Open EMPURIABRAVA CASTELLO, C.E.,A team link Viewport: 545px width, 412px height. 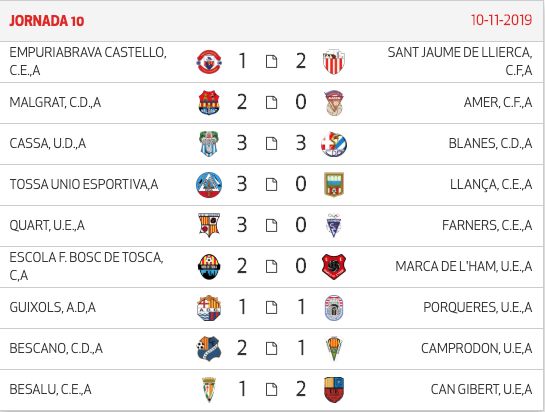pyautogui.click(x=88, y=62)
